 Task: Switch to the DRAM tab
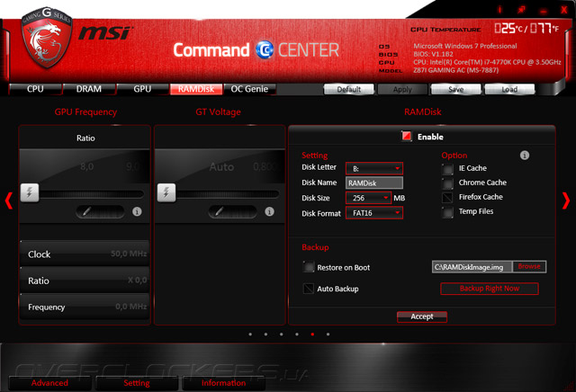tap(89, 89)
